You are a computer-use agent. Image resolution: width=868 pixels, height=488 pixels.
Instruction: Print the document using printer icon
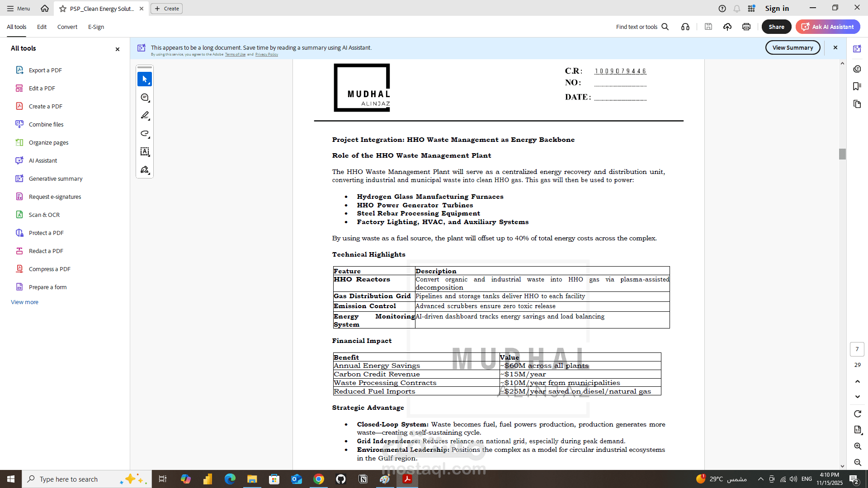tap(746, 27)
